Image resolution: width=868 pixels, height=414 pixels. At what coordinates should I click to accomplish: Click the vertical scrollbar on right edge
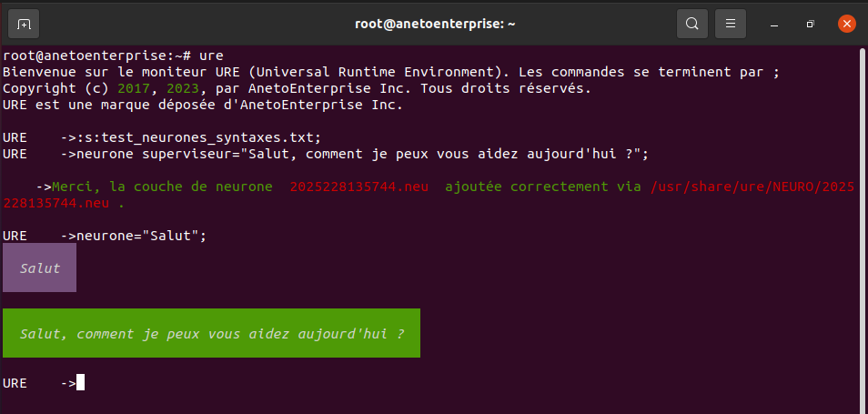(x=862, y=221)
